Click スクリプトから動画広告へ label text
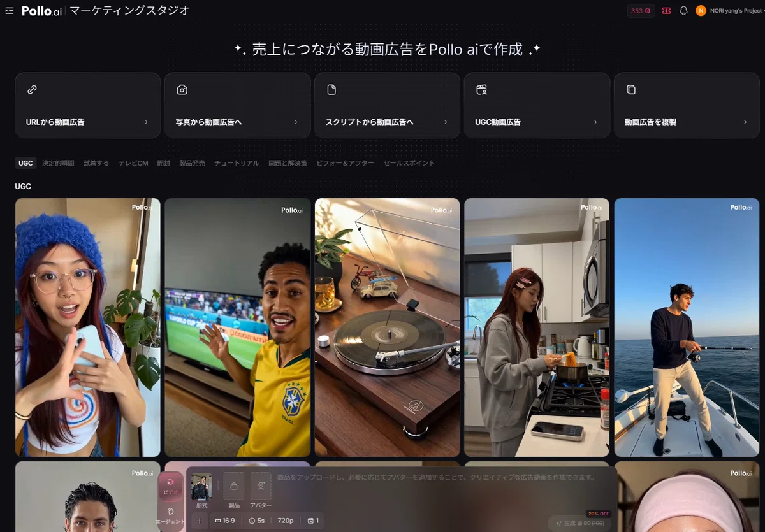Screen dimensions: 765x532 click(x=369, y=122)
